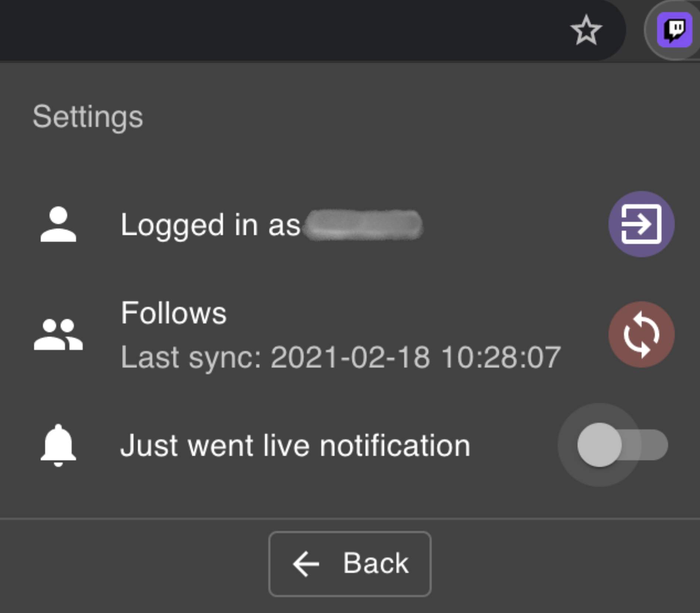Image resolution: width=700 pixels, height=613 pixels.
Task: Click the Logged in as row
Action: [x=211, y=226]
